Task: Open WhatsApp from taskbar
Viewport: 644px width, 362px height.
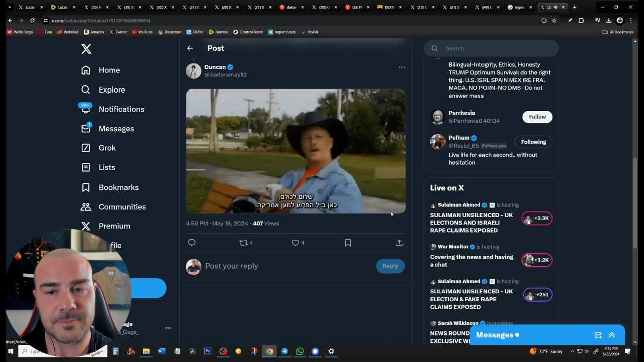Action: pos(300,351)
